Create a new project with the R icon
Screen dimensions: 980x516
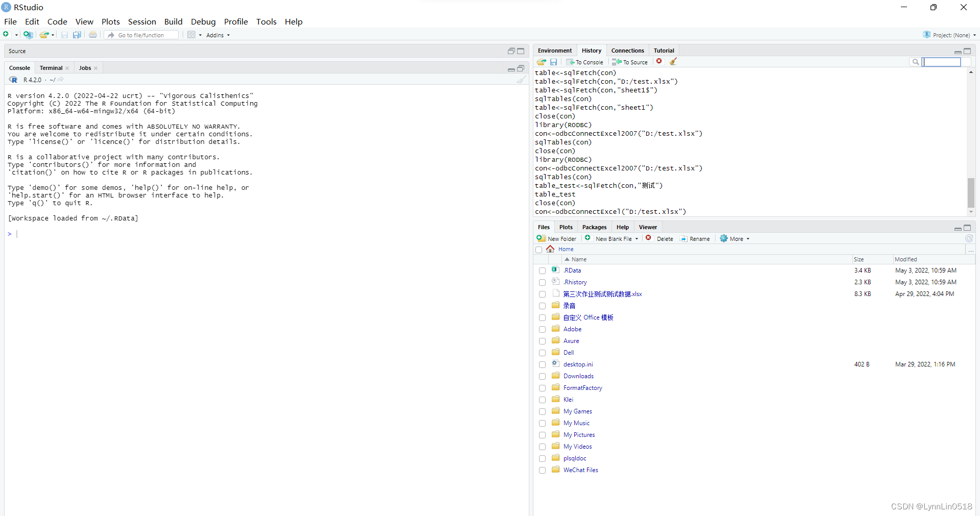(28, 34)
